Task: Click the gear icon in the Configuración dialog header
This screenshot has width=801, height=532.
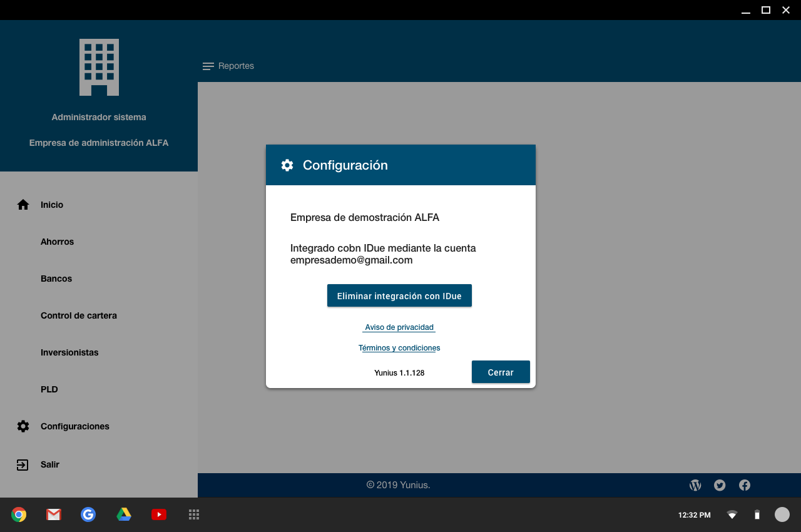Action: pos(287,165)
